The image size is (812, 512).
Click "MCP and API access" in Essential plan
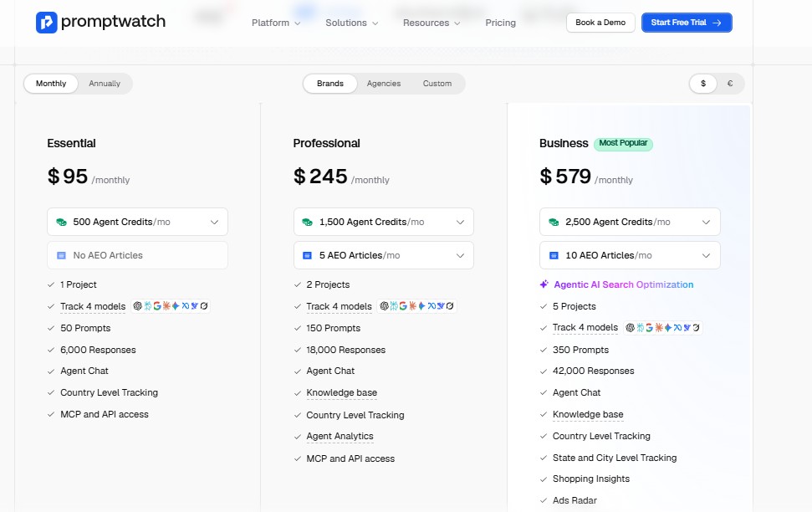(105, 415)
